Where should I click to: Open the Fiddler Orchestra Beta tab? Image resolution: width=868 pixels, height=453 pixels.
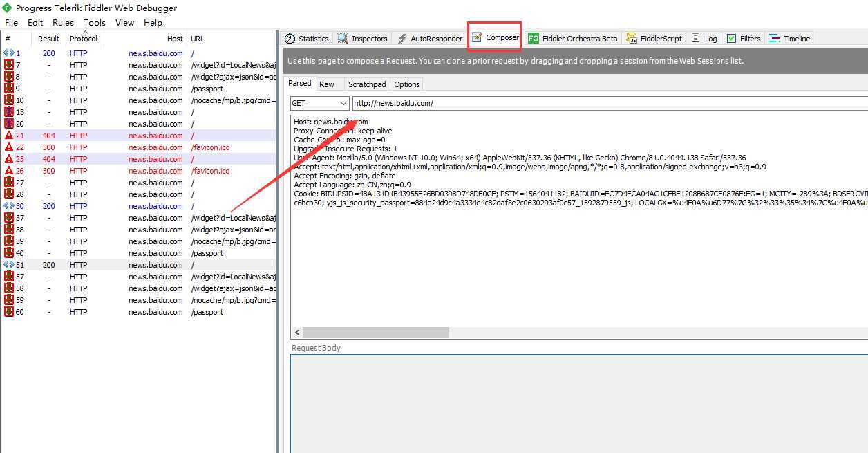pos(573,39)
